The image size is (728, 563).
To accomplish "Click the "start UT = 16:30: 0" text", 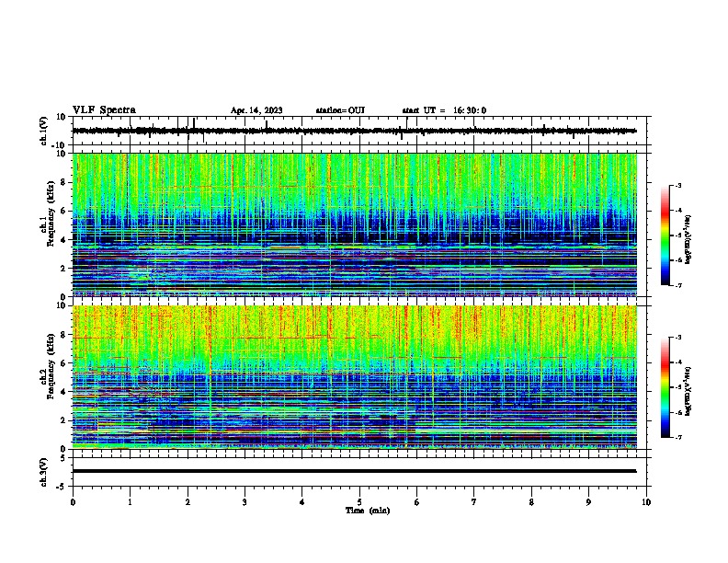I will click(x=444, y=110).
